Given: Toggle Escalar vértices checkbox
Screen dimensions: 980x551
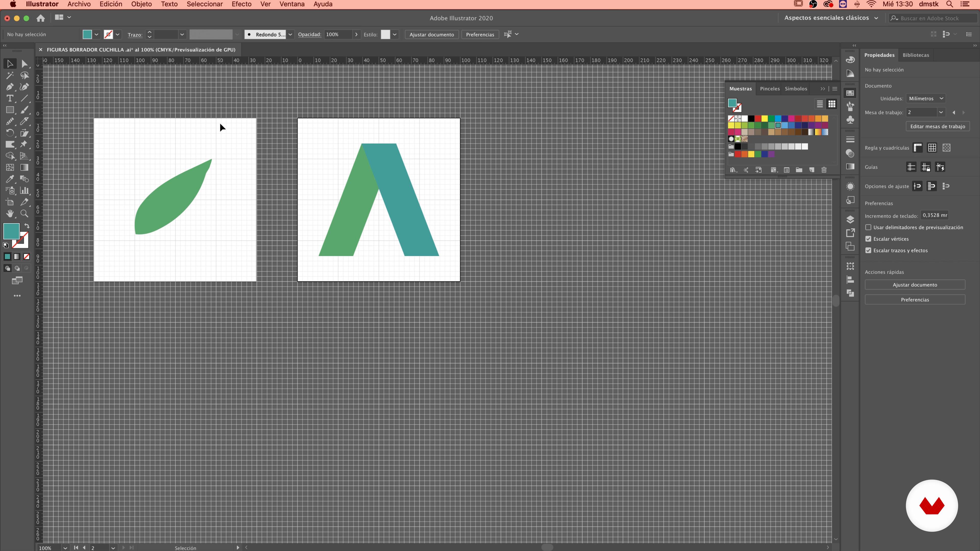Looking at the screenshot, I should 868,239.
